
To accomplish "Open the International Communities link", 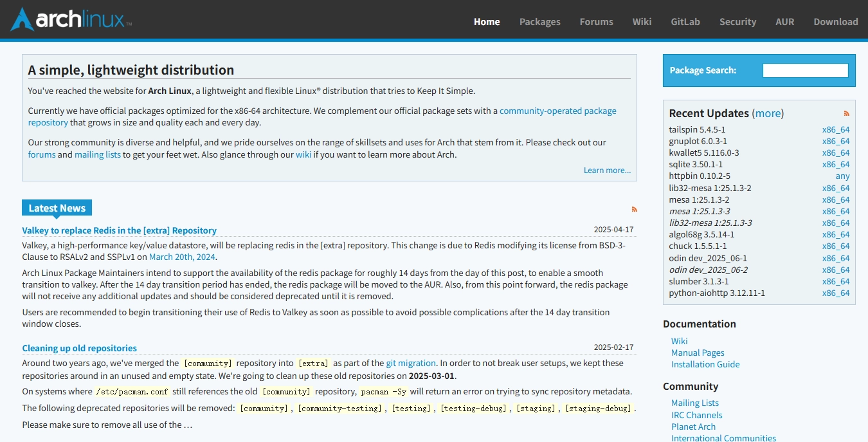I will 723,437.
